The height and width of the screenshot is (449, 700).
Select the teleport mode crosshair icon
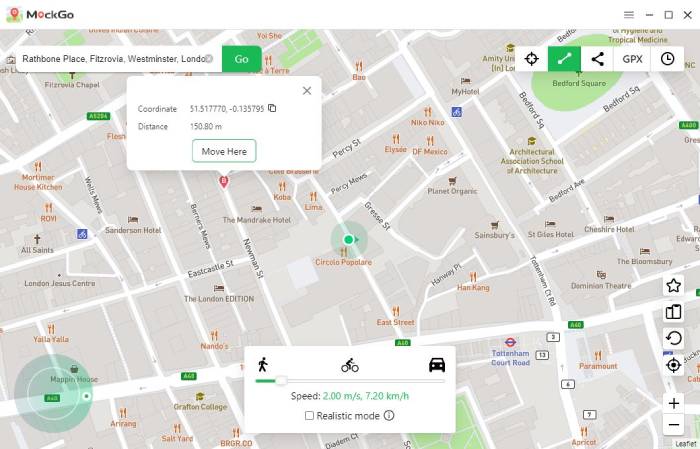point(531,59)
